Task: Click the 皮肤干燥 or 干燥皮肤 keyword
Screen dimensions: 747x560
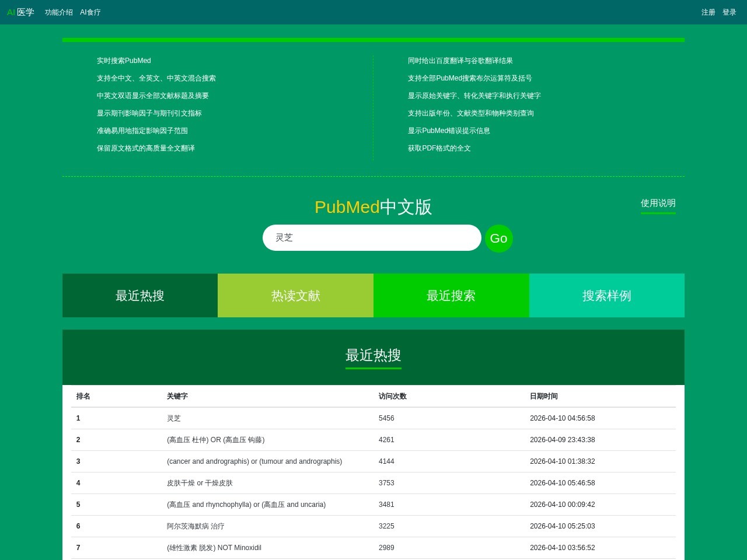Action: (199, 483)
